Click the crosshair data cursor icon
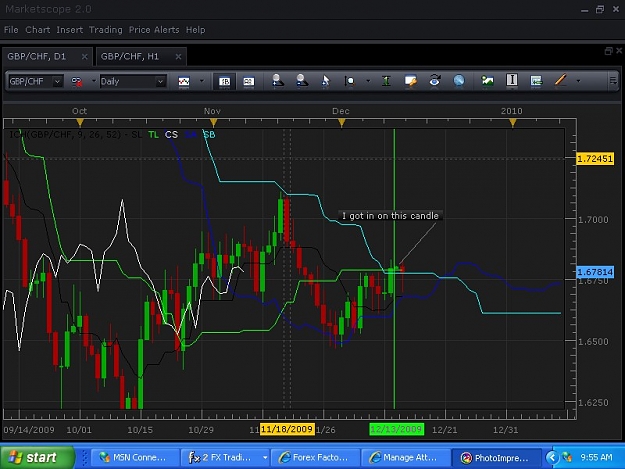The width and height of the screenshot is (625, 469). 350,81
